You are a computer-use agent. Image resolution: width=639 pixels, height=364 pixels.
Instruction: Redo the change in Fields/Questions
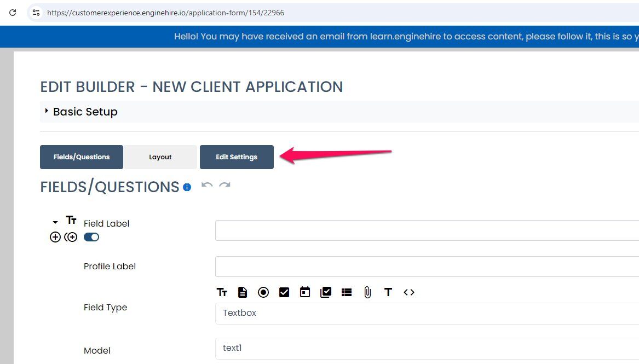click(x=224, y=185)
